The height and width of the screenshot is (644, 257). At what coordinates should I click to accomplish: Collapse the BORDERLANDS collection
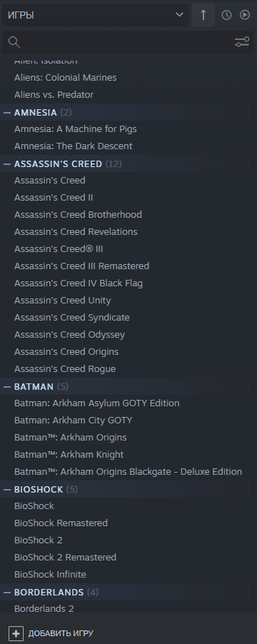click(7, 593)
